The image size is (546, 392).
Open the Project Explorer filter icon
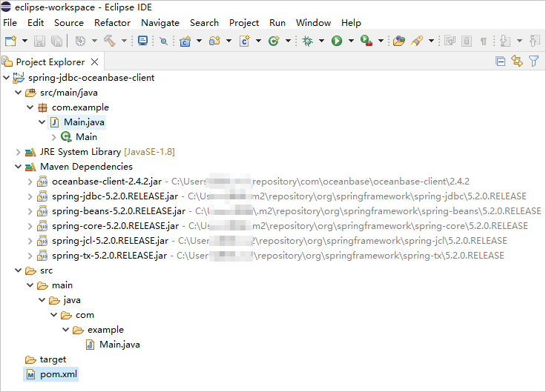click(533, 62)
